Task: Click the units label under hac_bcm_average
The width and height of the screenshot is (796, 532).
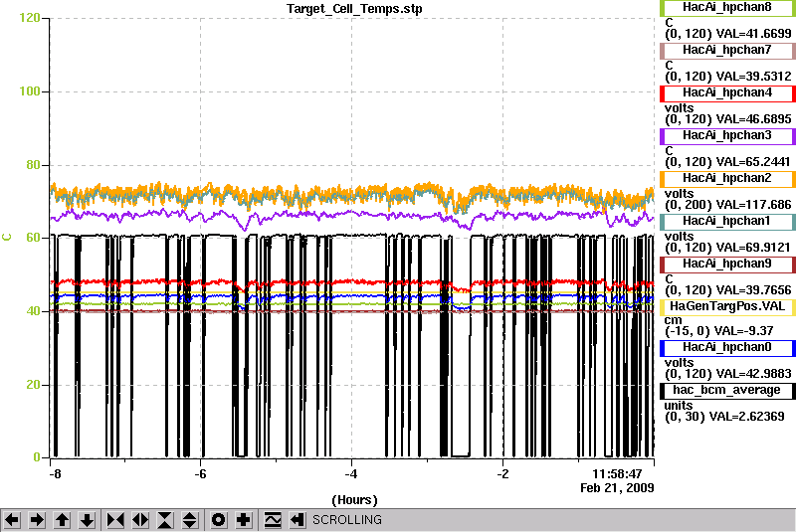Action: (679, 405)
